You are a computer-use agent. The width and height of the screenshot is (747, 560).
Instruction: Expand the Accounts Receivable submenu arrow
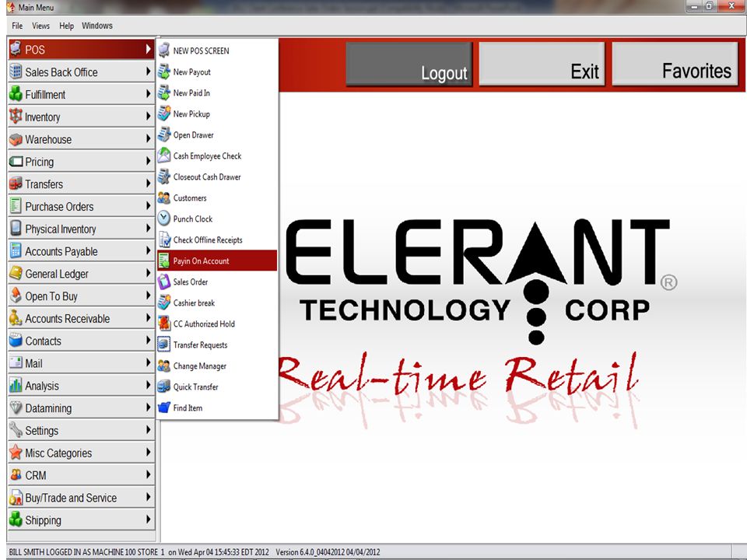[148, 317]
